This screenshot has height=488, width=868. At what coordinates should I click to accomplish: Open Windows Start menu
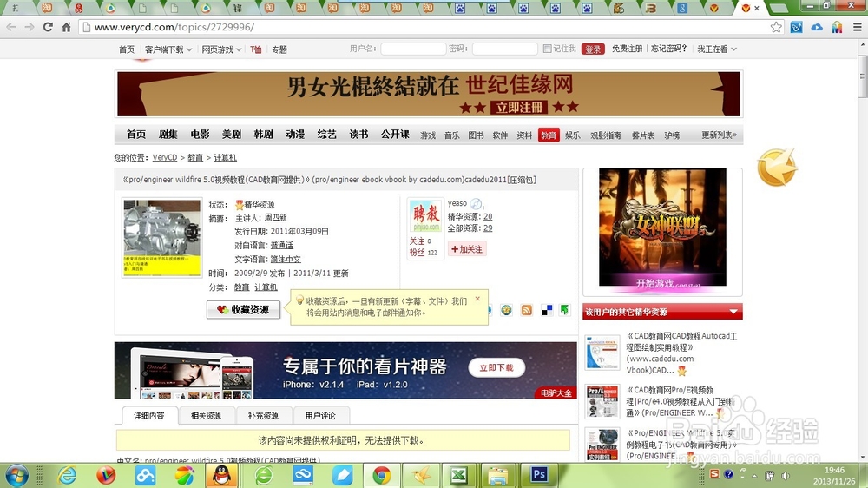[x=16, y=476]
